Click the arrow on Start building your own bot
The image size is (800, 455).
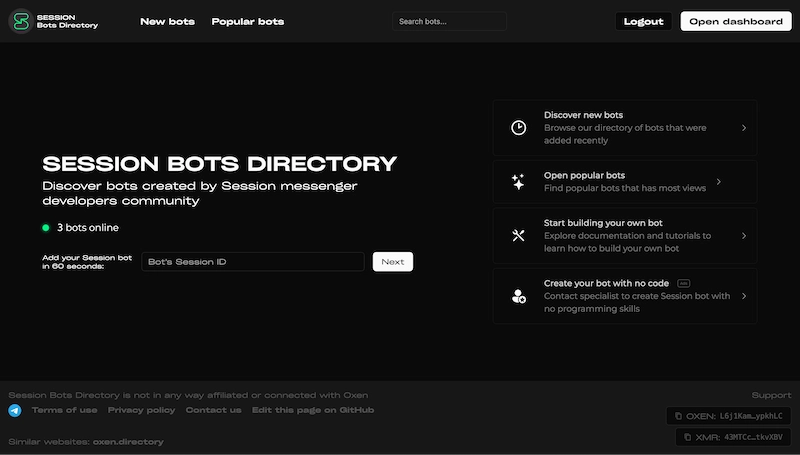pyautogui.click(x=744, y=236)
